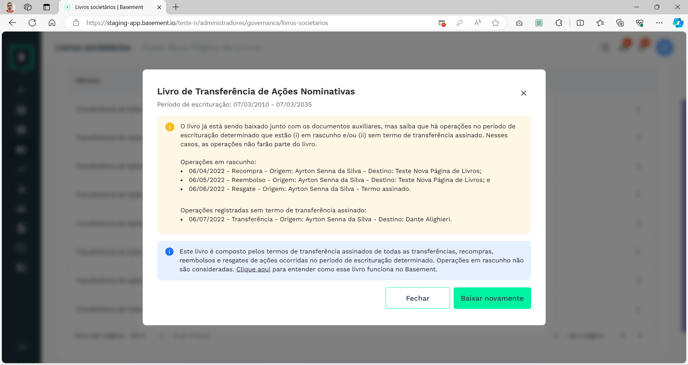Open the saved passwords key icon
Screen dimensions: 688x365
tap(459, 23)
